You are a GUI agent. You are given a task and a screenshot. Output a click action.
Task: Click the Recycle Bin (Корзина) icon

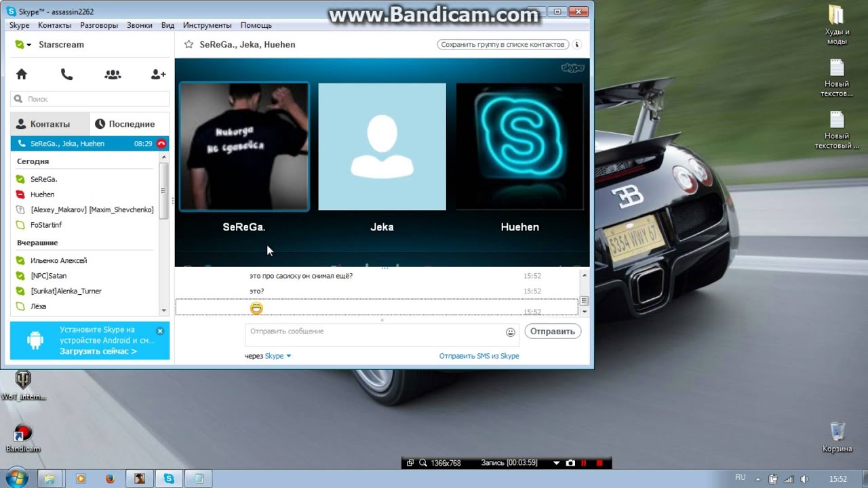pyautogui.click(x=837, y=437)
